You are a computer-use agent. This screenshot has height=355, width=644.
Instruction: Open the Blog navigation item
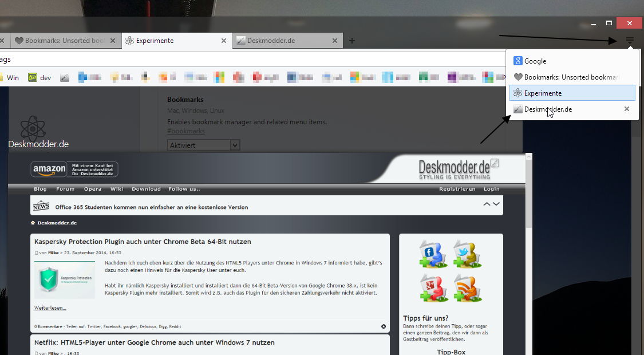point(40,189)
